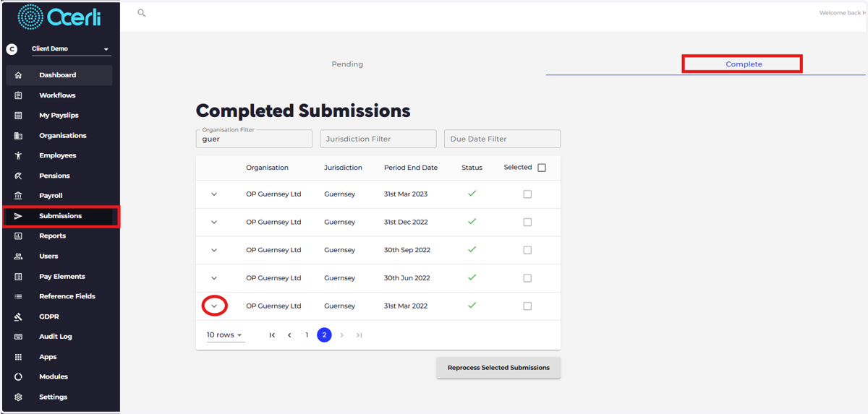Click the Ocerli logo
This screenshot has width=868, height=414.
pos(59,17)
